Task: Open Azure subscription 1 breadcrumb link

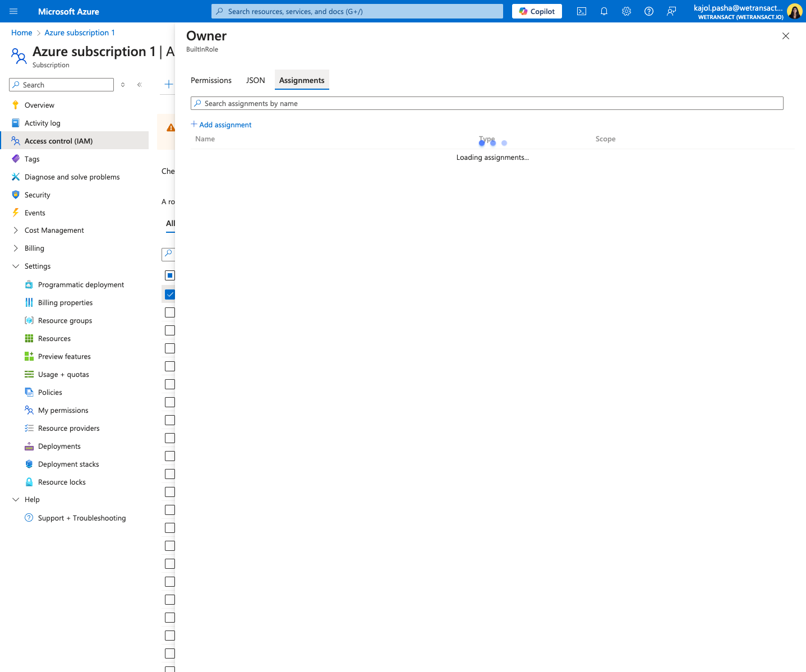Action: click(x=80, y=33)
